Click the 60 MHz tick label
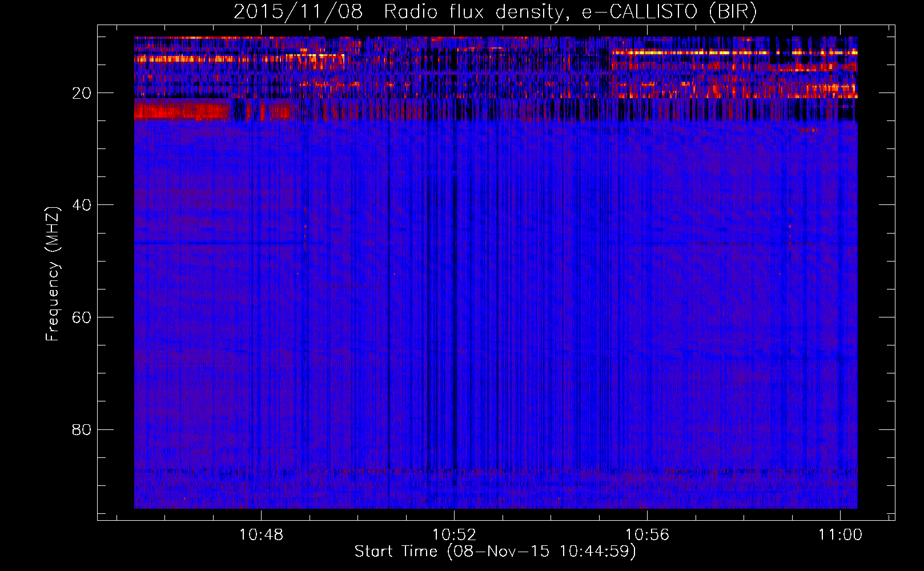The height and width of the screenshot is (571, 924). point(82,317)
